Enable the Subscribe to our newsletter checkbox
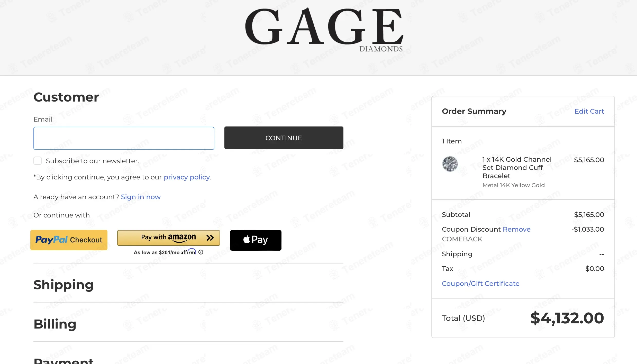Viewport: 637px width, 364px height. [x=38, y=161]
